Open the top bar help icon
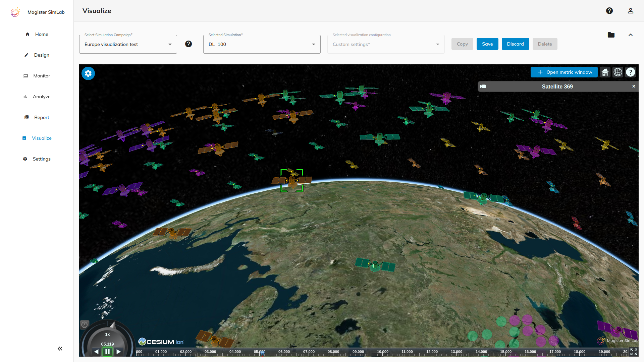This screenshot has height=362, width=644. pyautogui.click(x=609, y=11)
